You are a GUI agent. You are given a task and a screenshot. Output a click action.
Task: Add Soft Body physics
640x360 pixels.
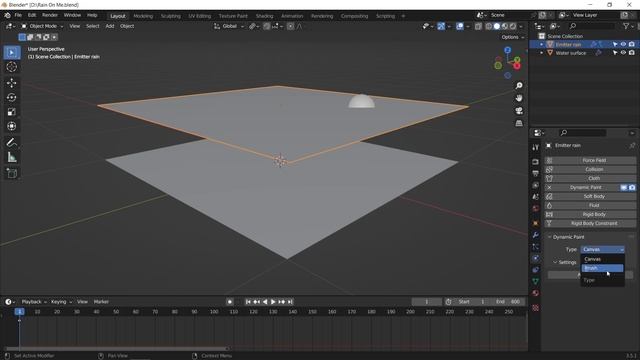[x=590, y=196]
